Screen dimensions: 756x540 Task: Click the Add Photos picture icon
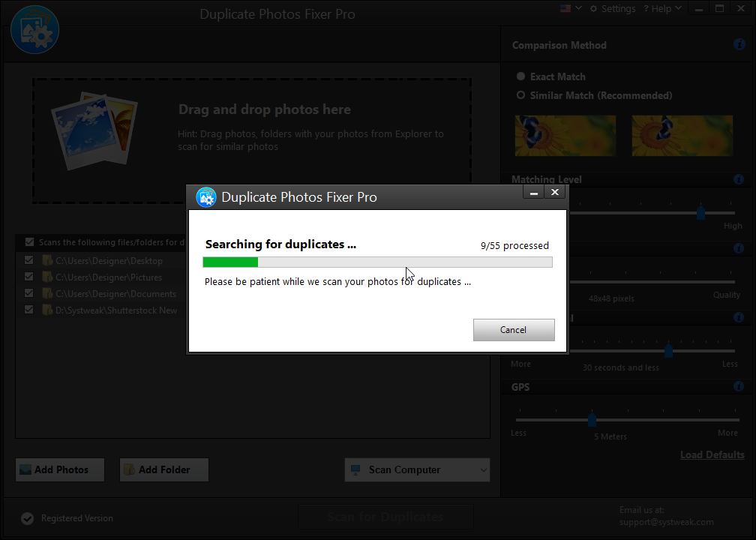pyautogui.click(x=24, y=469)
